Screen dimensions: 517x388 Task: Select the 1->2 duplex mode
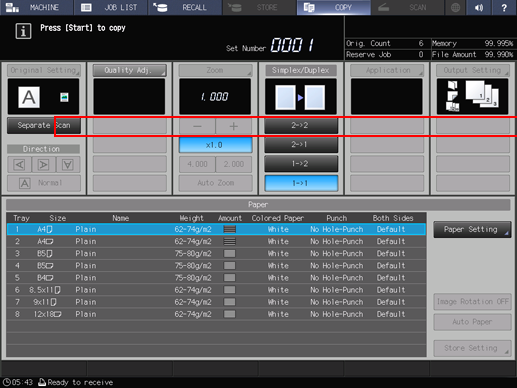[x=301, y=164]
